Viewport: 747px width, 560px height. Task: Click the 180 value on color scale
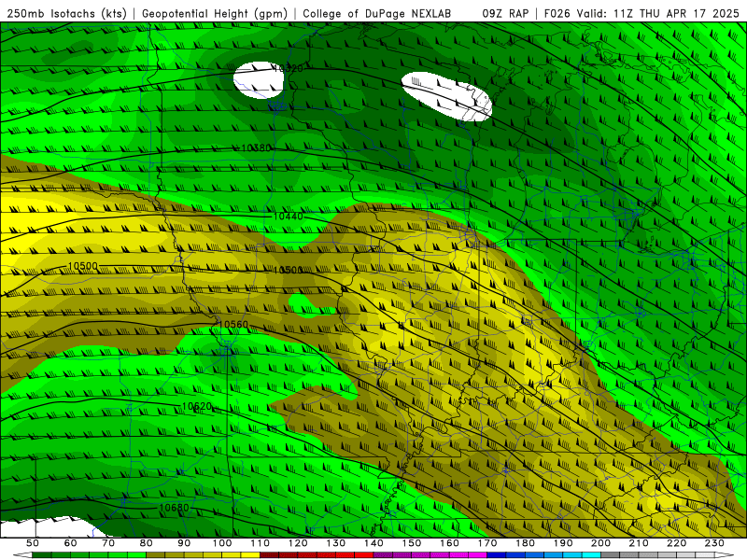point(525,543)
